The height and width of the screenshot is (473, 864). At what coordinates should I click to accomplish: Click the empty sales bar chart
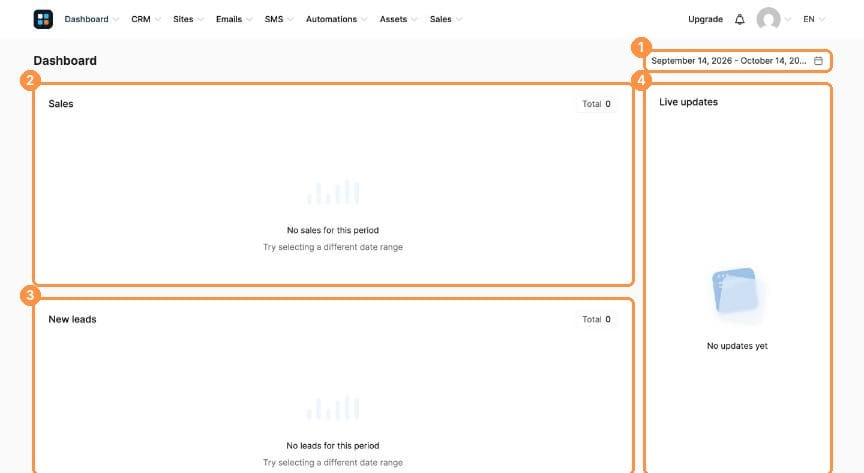pyautogui.click(x=333, y=192)
